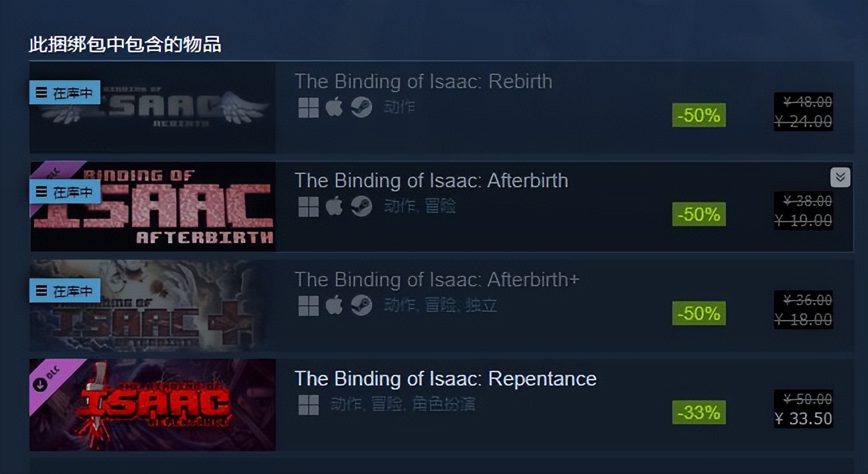The height and width of the screenshot is (474, 868).
Task: Click Windows icon under Isaac: Repentance
Action: click(308, 405)
